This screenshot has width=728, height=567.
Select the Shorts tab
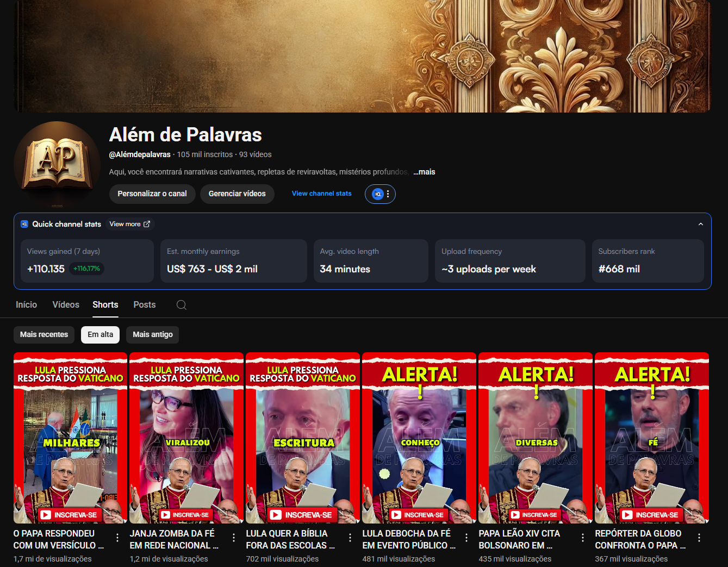(105, 305)
